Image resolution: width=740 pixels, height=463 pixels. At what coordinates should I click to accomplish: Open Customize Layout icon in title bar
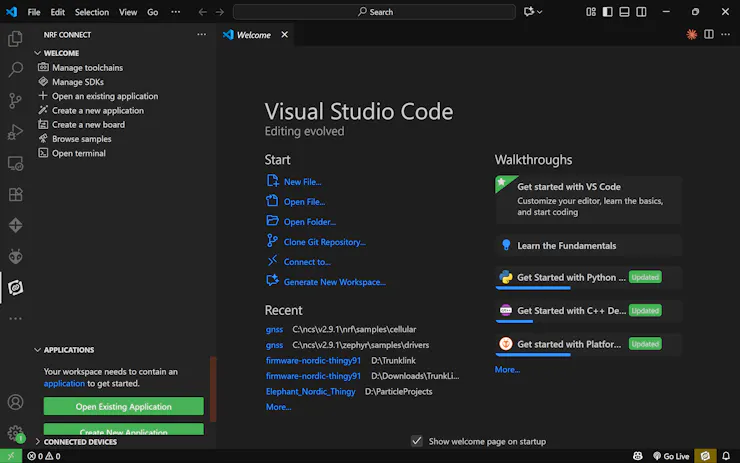tap(591, 12)
